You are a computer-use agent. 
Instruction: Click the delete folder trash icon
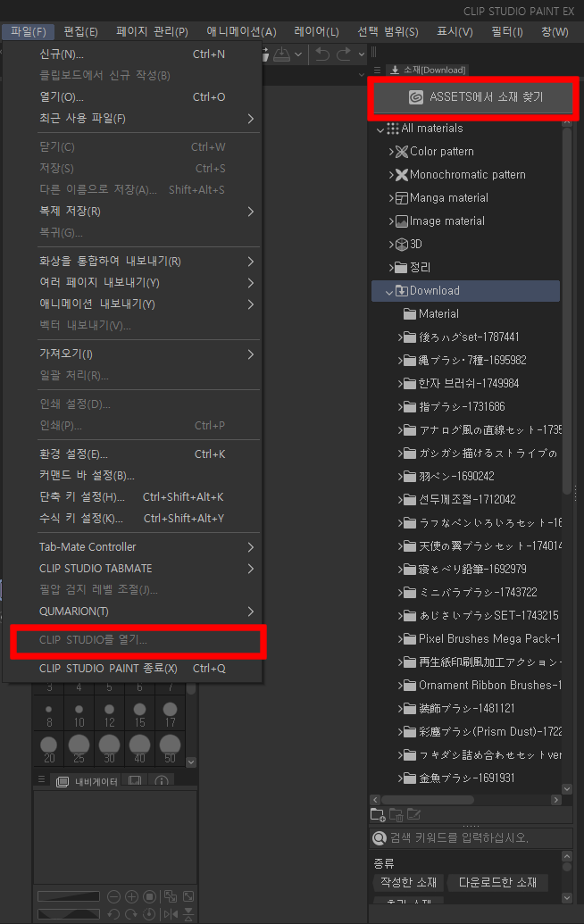pyautogui.click(x=396, y=815)
